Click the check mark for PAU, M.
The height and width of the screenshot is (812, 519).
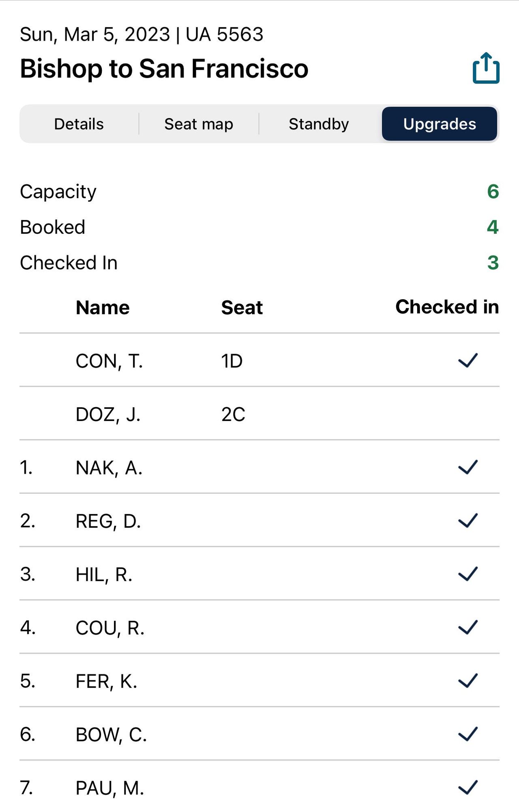click(x=468, y=787)
